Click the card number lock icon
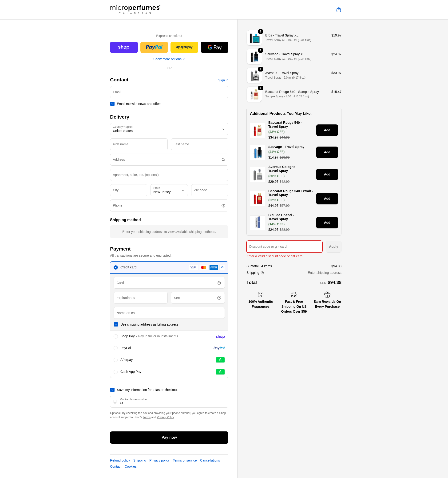Image resolution: width=448 pixels, height=478 pixels. (219, 283)
